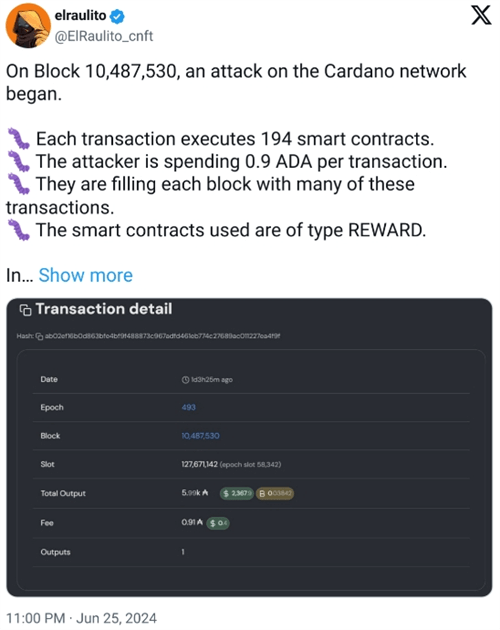Open block 10,487,530 link
Image resolution: width=500 pixels, height=630 pixels.
200,436
